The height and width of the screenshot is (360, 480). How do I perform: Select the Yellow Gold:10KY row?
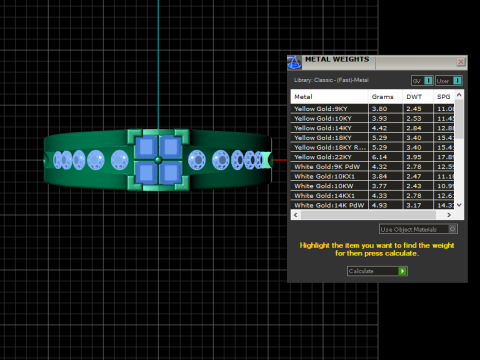point(372,118)
